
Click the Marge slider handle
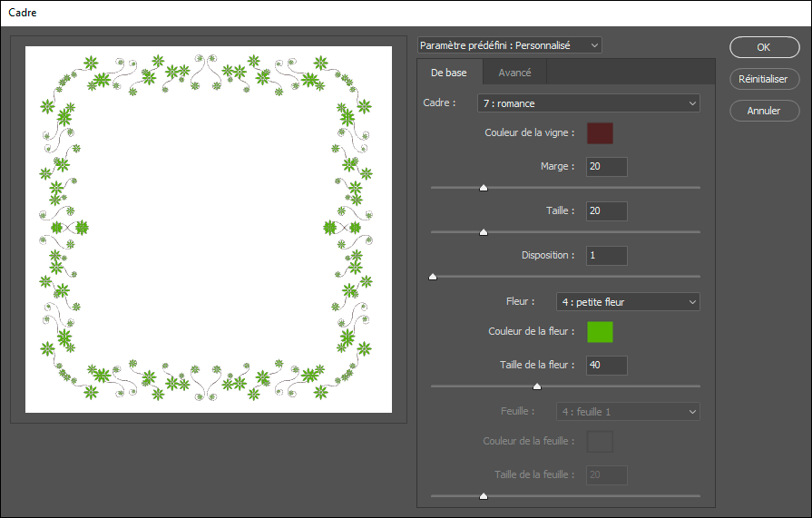click(x=484, y=188)
